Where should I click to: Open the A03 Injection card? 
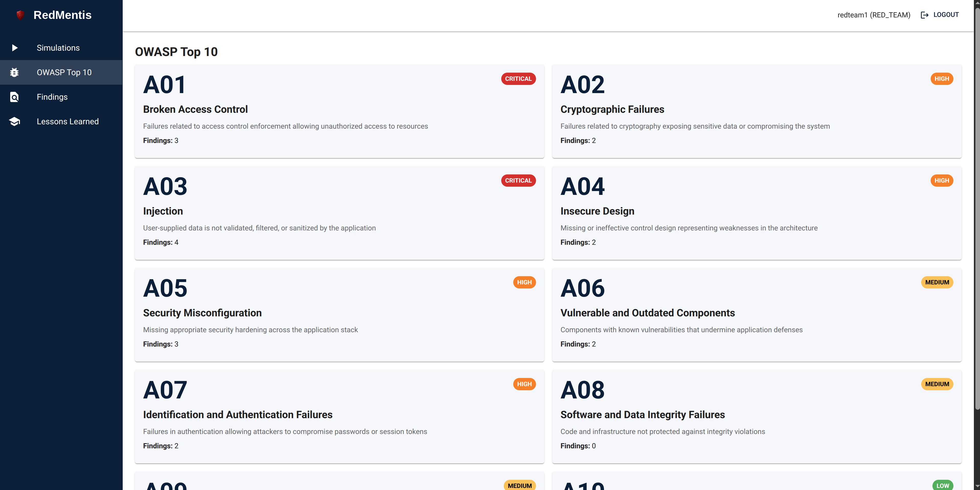(x=339, y=213)
